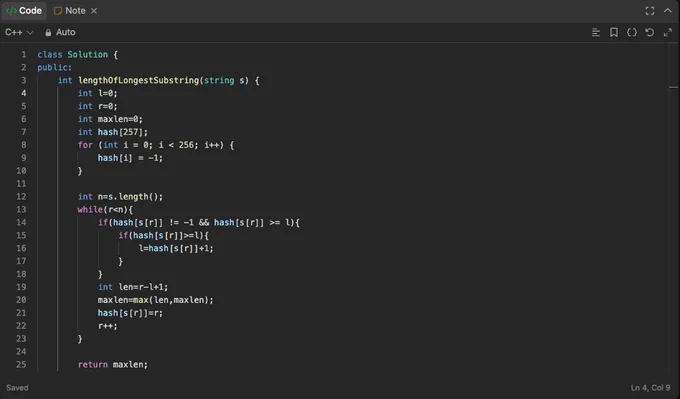Viewport: 680px width, 399px height.
Task: Click line number 25 in gutter
Action: pos(21,365)
